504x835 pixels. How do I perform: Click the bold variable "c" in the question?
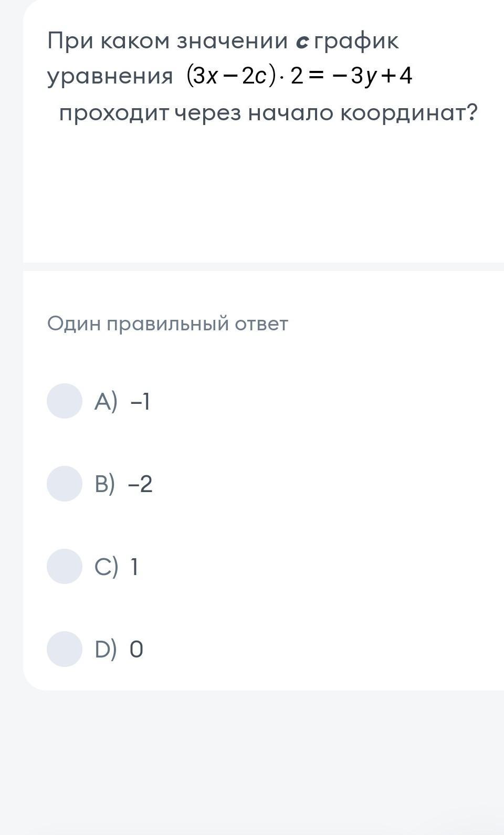point(301,41)
